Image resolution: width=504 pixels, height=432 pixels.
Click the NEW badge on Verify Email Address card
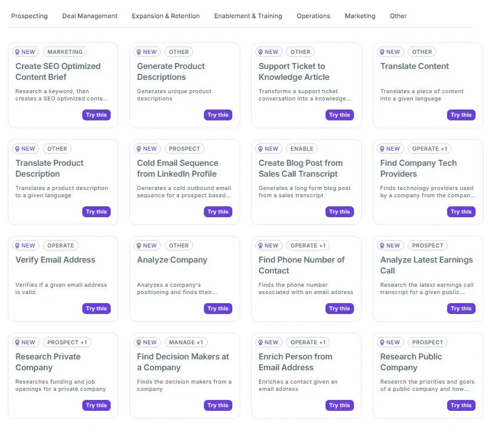coord(25,246)
